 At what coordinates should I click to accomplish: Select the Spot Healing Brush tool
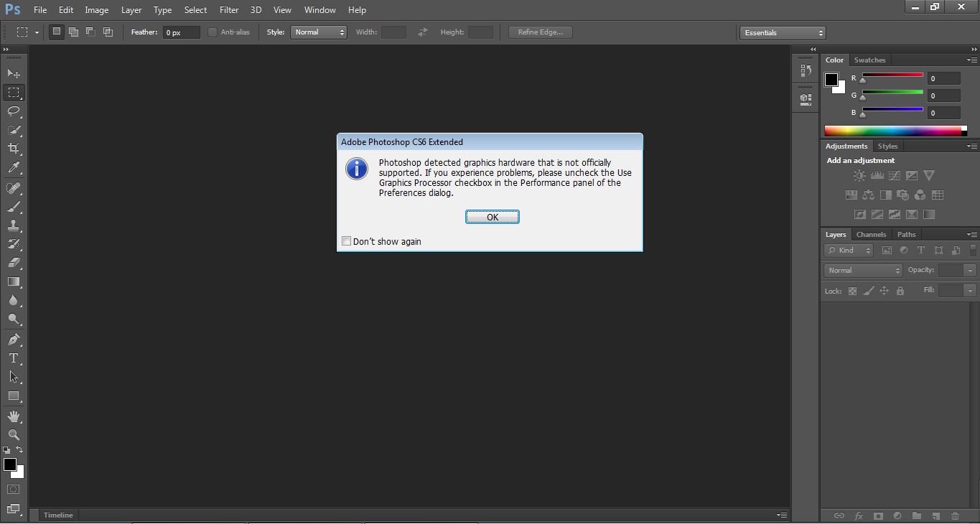(x=14, y=188)
